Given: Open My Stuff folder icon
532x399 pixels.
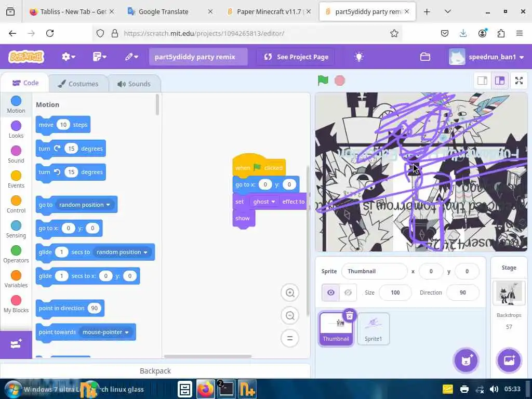Looking at the screenshot, I should click(425, 57).
